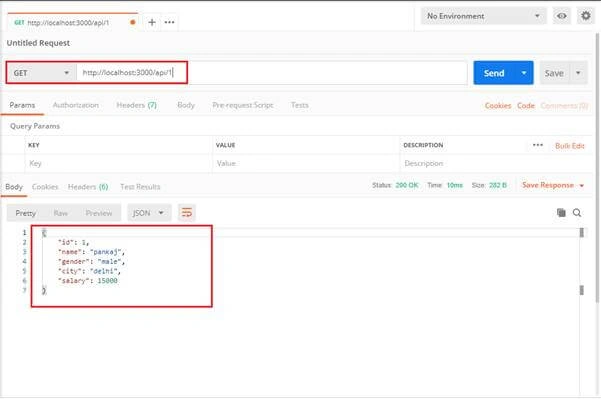Image resolution: width=601 pixels, height=399 pixels.
Task: Switch to the Authorization tab
Action: pyautogui.click(x=76, y=105)
